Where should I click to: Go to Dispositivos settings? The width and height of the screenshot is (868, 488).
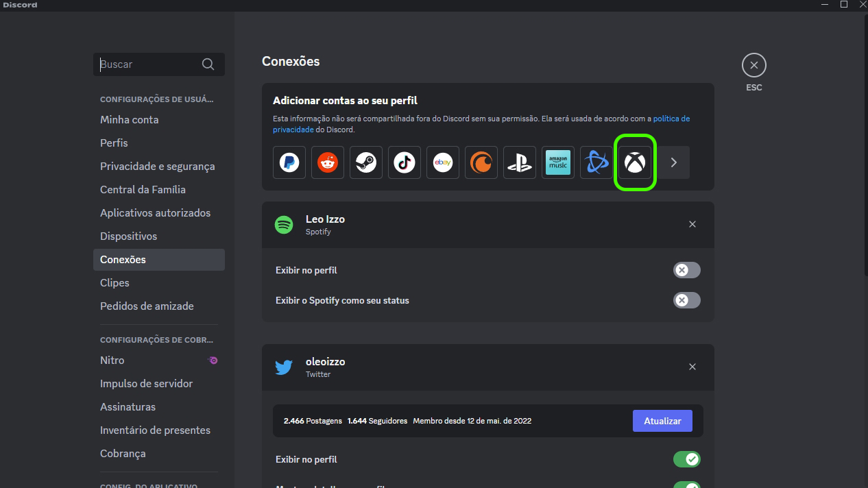tap(159, 236)
